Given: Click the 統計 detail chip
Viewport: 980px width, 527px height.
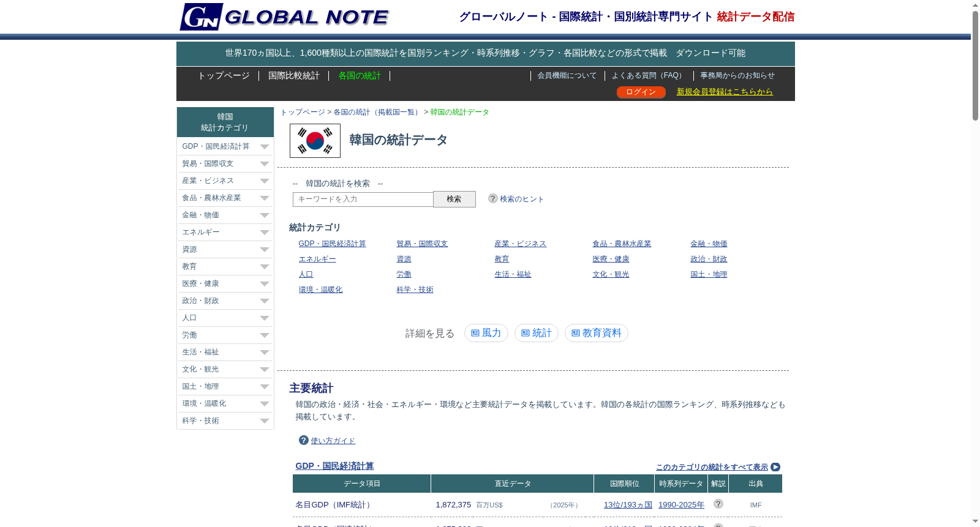Looking at the screenshot, I should pyautogui.click(x=537, y=333).
